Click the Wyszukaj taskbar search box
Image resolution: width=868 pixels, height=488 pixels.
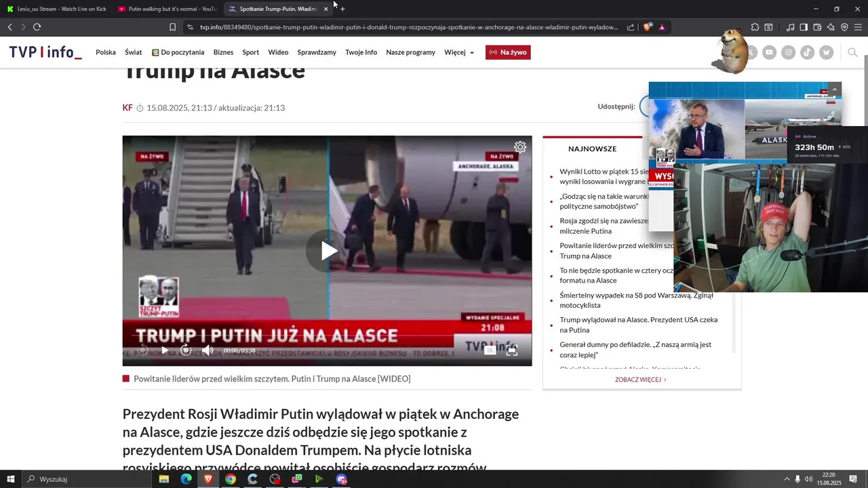(87, 479)
